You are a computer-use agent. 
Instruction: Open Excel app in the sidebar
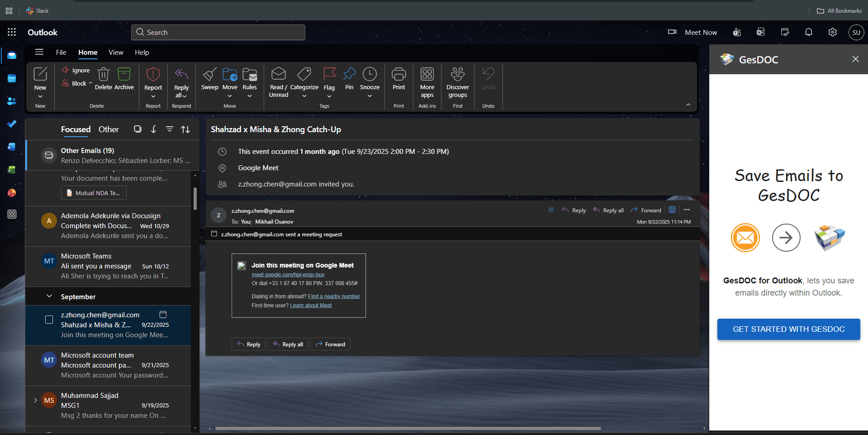coord(12,170)
